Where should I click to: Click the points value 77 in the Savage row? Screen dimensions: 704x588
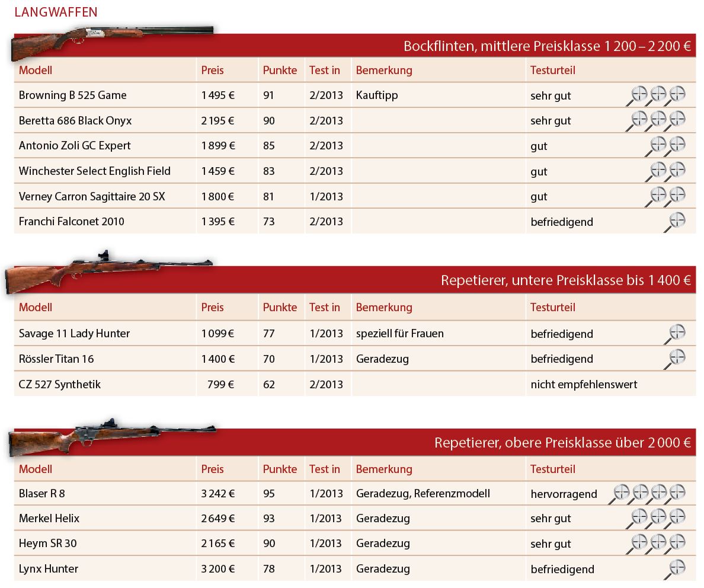(x=269, y=334)
